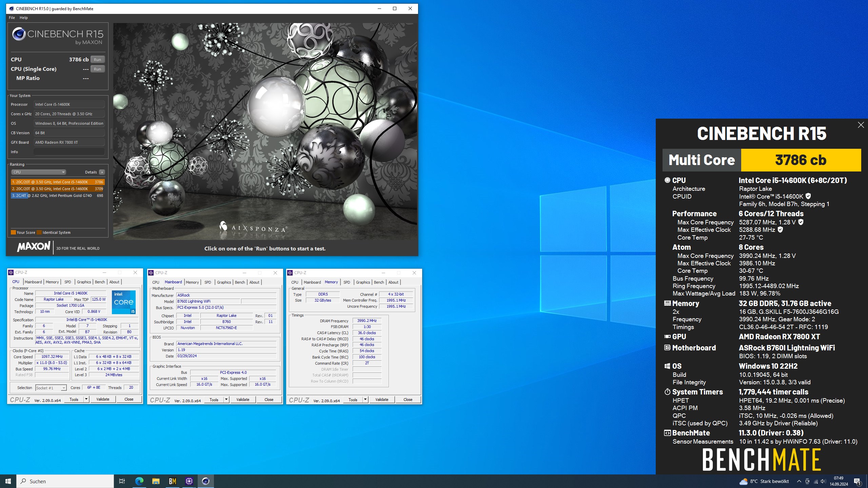Screen dimensions: 868x488
Task: Open the Cinebench Help menu
Action: tap(24, 18)
